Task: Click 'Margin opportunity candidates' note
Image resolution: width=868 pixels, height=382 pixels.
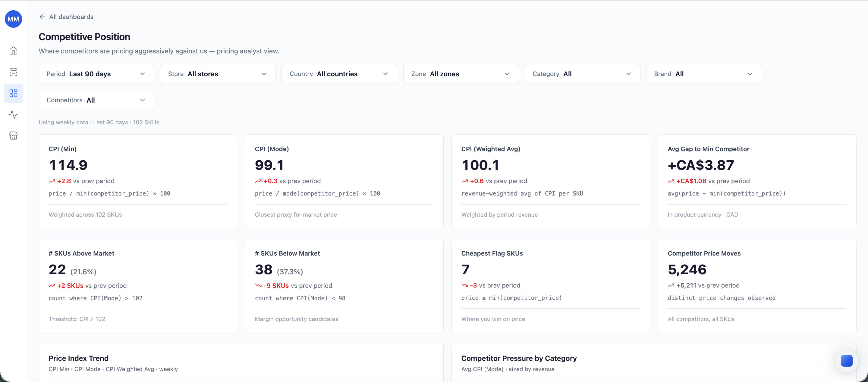Action: 296,319
